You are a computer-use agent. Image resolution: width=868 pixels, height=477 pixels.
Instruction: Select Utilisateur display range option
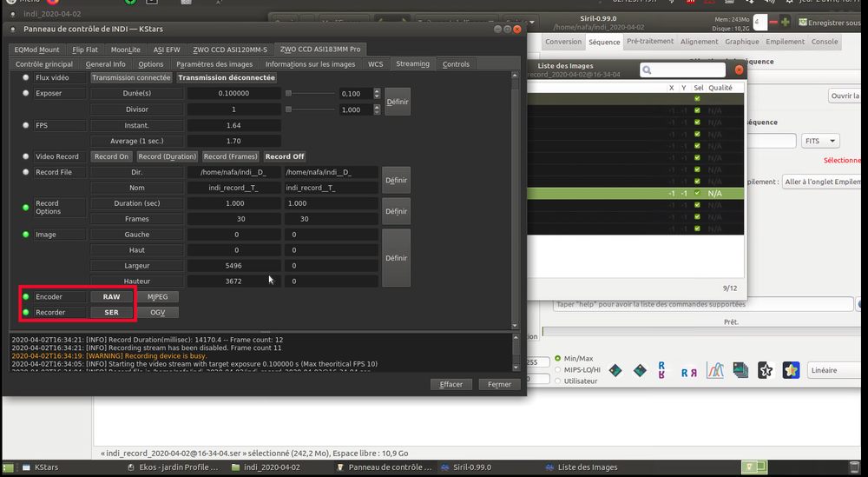click(x=575, y=381)
